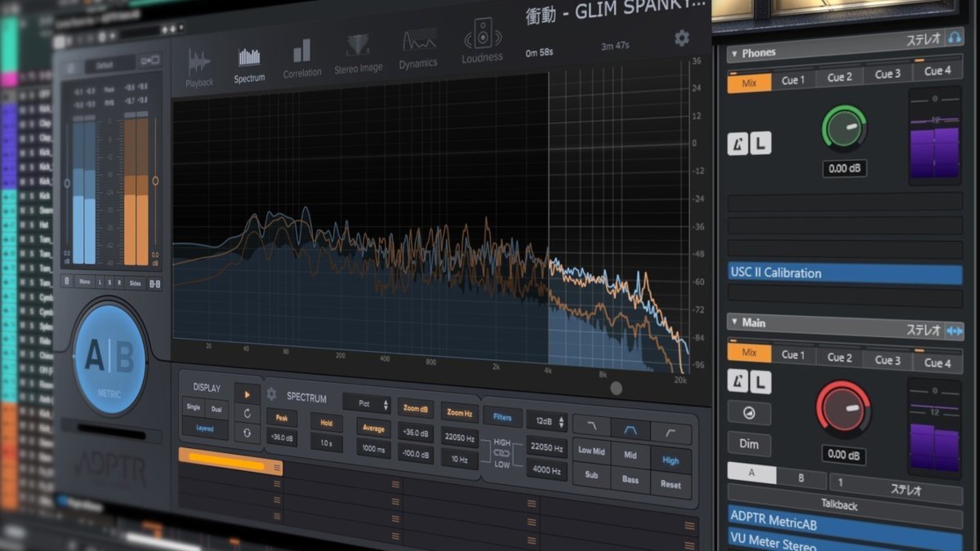Open the Correlation meter view
980x551 pixels.
[x=302, y=59]
